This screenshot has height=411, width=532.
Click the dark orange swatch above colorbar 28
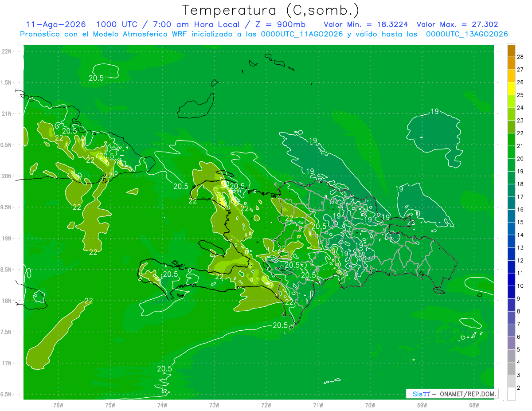pyautogui.click(x=511, y=51)
